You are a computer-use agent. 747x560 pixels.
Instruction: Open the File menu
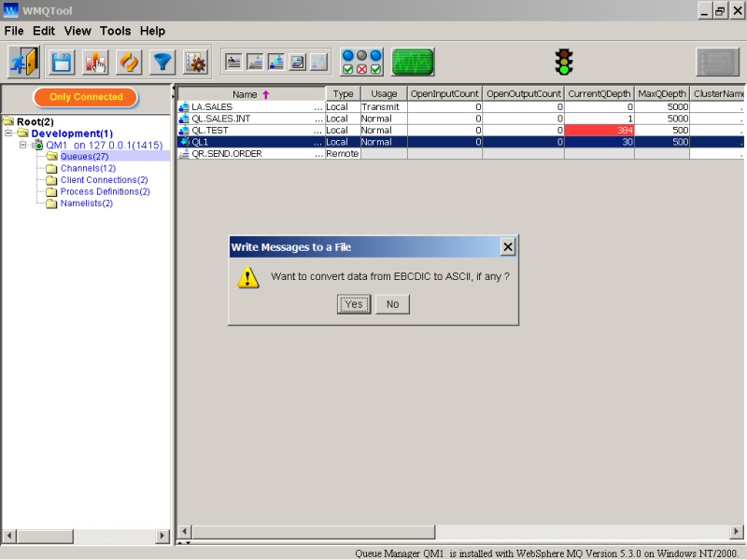(14, 31)
